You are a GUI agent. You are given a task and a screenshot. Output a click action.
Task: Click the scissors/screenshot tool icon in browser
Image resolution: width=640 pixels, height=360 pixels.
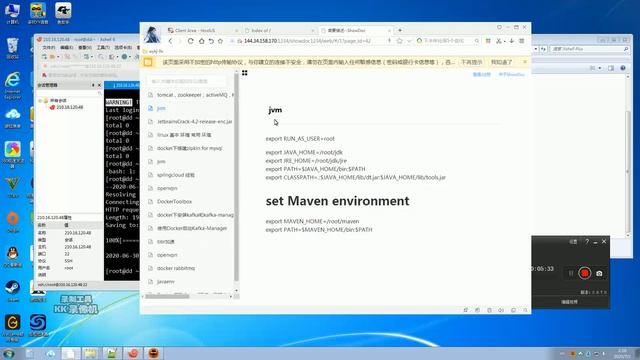(498, 41)
